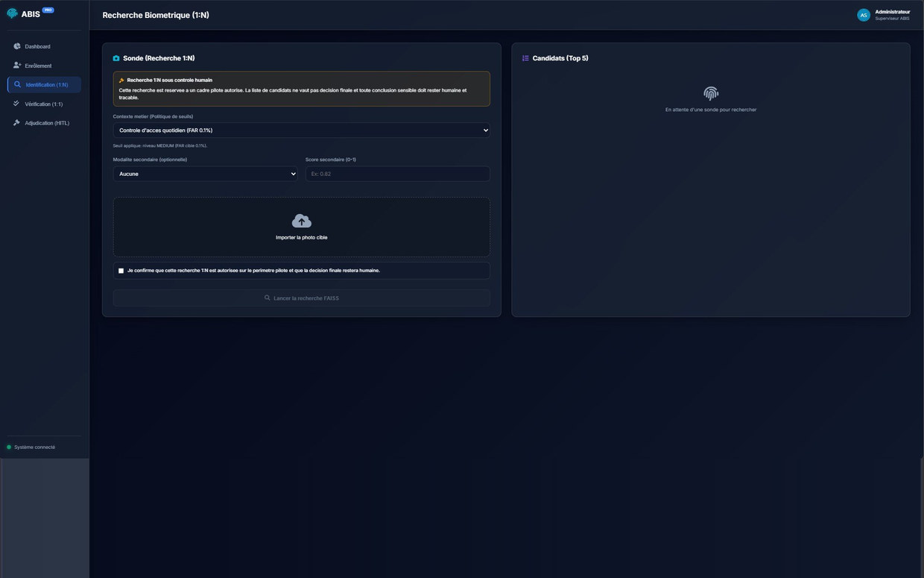The image size is (924, 578).
Task: Open Vérification (1:1) page
Action: pos(44,104)
